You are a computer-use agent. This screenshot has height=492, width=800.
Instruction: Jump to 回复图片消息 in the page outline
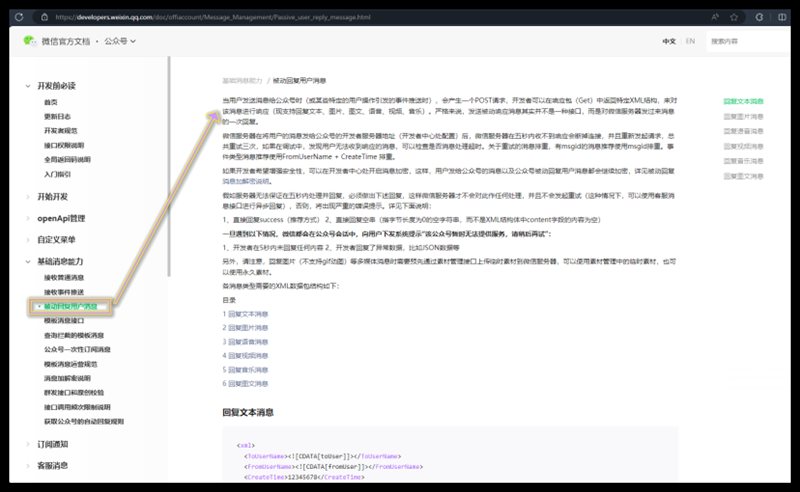[x=743, y=117]
